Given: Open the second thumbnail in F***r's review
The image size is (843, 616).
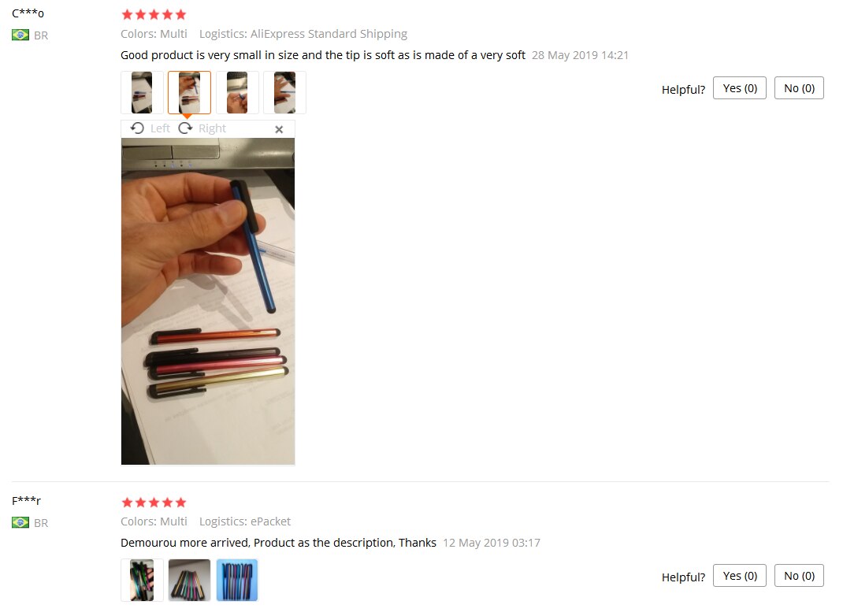Looking at the screenshot, I should (189, 580).
